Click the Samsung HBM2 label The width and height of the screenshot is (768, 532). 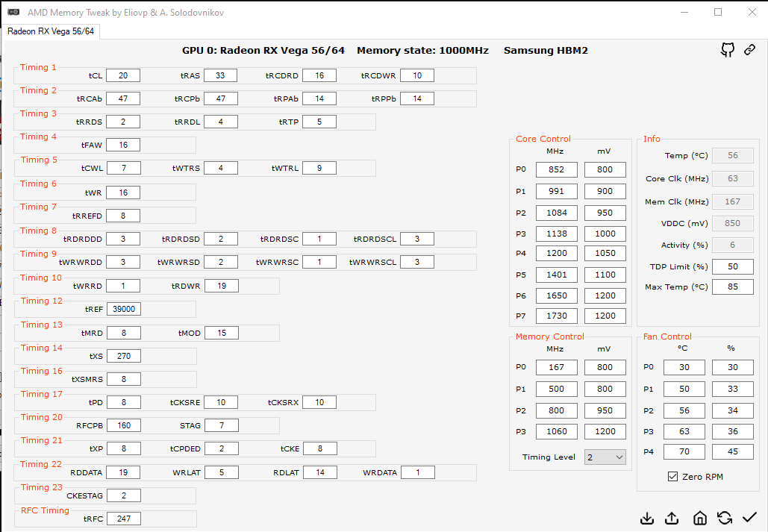(546, 51)
